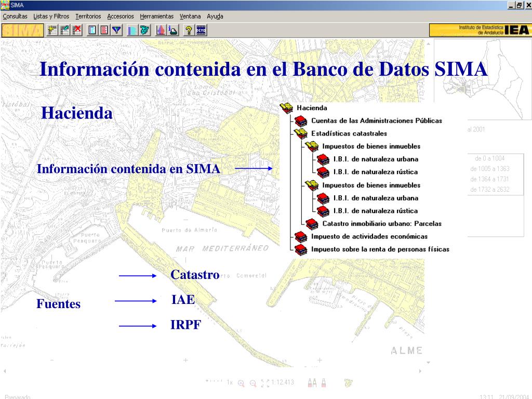This screenshot has width=532, height=399.
Task: Click the 1x zoom label
Action: pyautogui.click(x=230, y=383)
